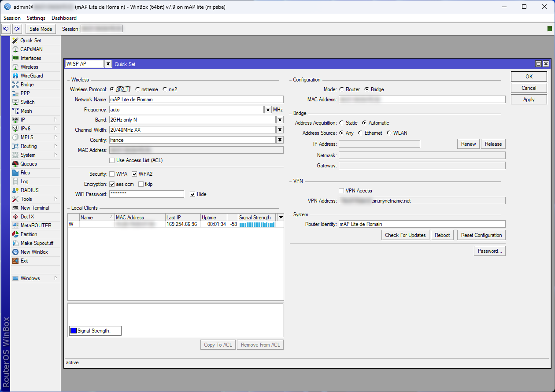Click the undo arrow in toolbar
The image size is (555, 392).
(x=6, y=29)
